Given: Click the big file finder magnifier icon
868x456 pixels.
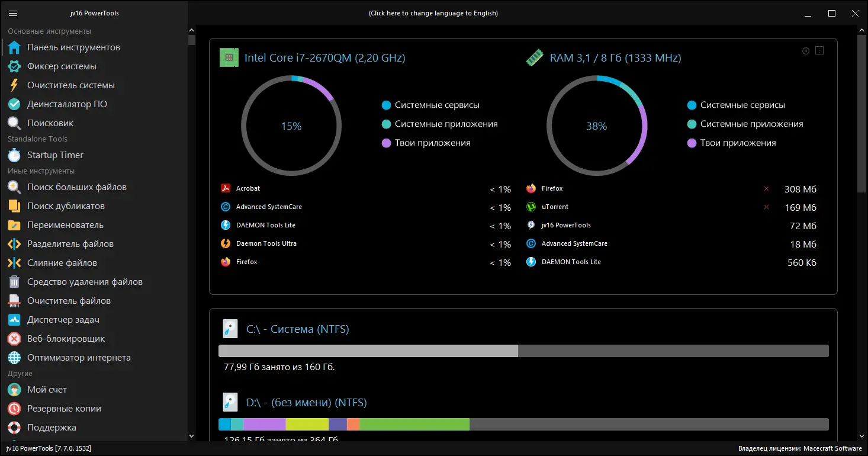Looking at the screenshot, I should coord(14,187).
